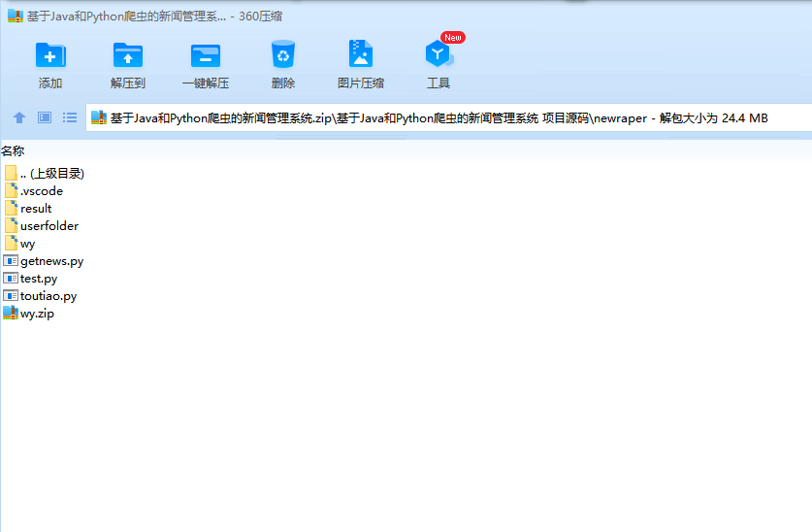
Task: Click the archive icon in the address bar
Action: point(98,118)
